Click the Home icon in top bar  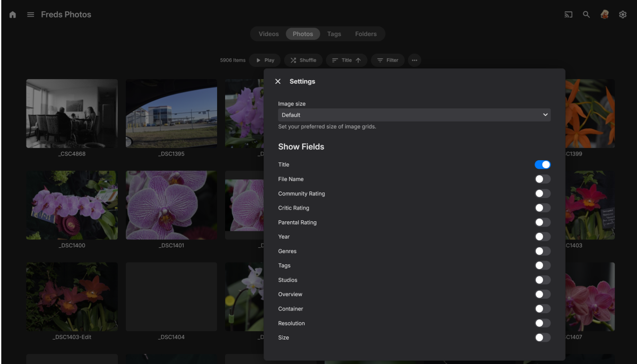[13, 15]
